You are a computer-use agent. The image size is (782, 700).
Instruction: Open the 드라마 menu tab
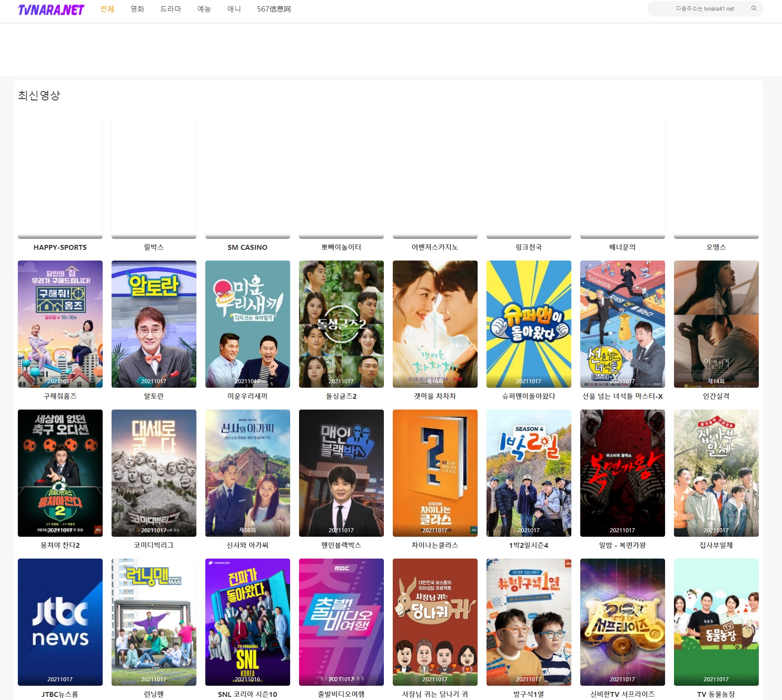coord(171,9)
